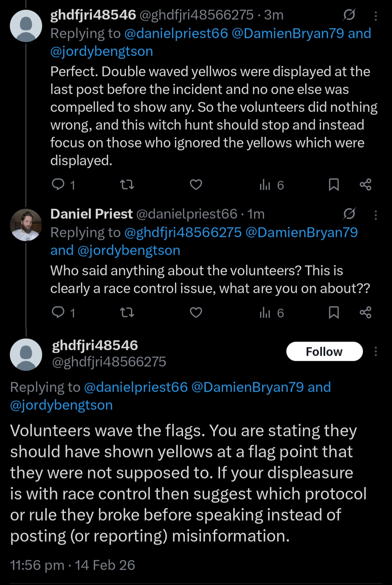Image resolution: width=392 pixels, height=585 pixels.
Task: Open more options for first ghdfjri48546 tweet
Action: pyautogui.click(x=376, y=16)
